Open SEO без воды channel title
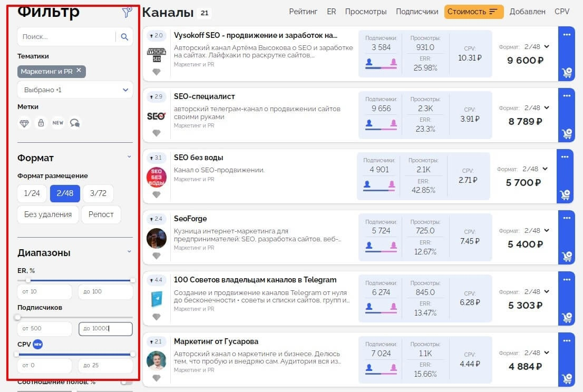 coord(198,158)
